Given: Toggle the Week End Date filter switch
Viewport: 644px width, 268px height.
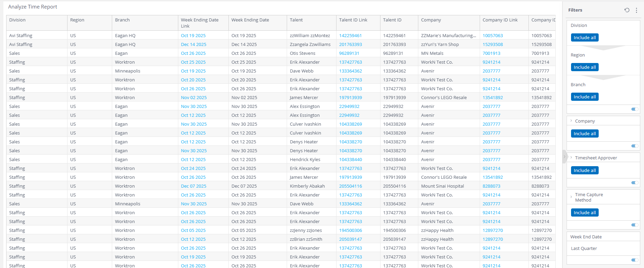Looking at the screenshot, I should click(635, 260).
